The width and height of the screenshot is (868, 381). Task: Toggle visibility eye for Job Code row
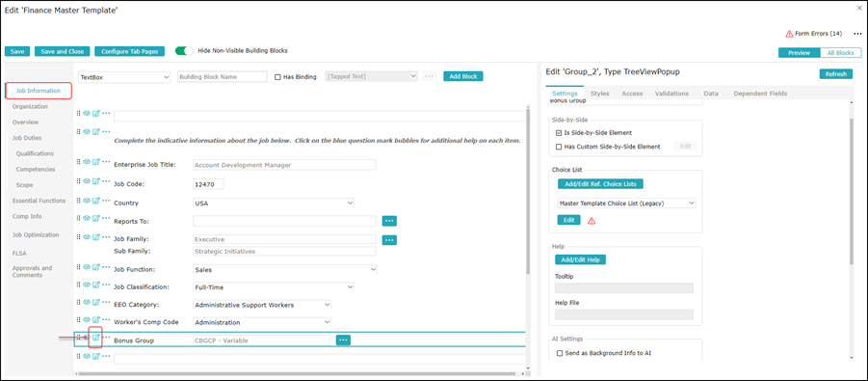pyautogui.click(x=87, y=180)
